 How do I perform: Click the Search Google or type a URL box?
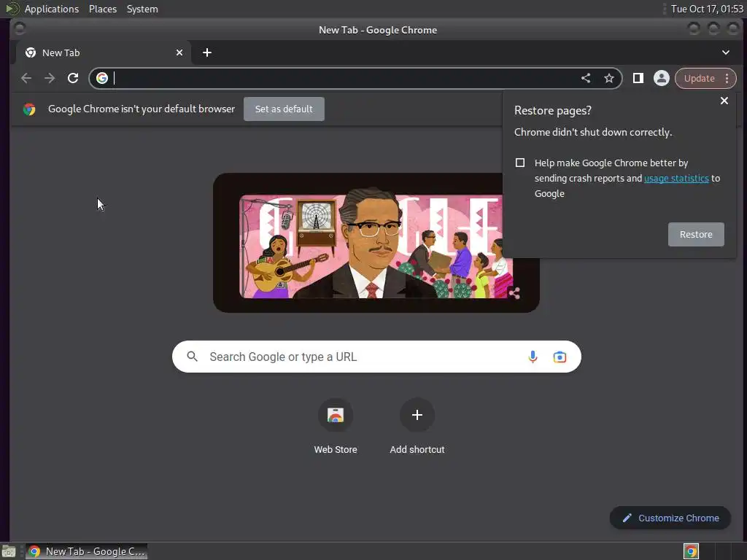pos(376,357)
